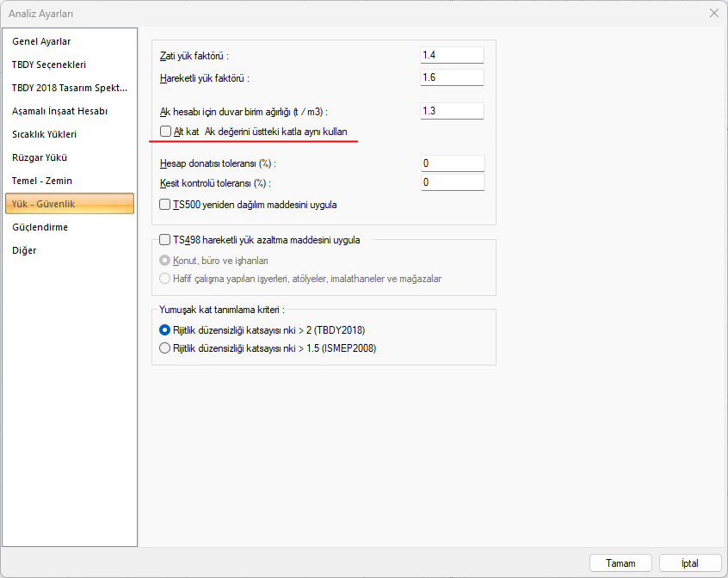Go to Sıcaklık Yükleri section
This screenshot has height=578, width=728.
click(45, 134)
